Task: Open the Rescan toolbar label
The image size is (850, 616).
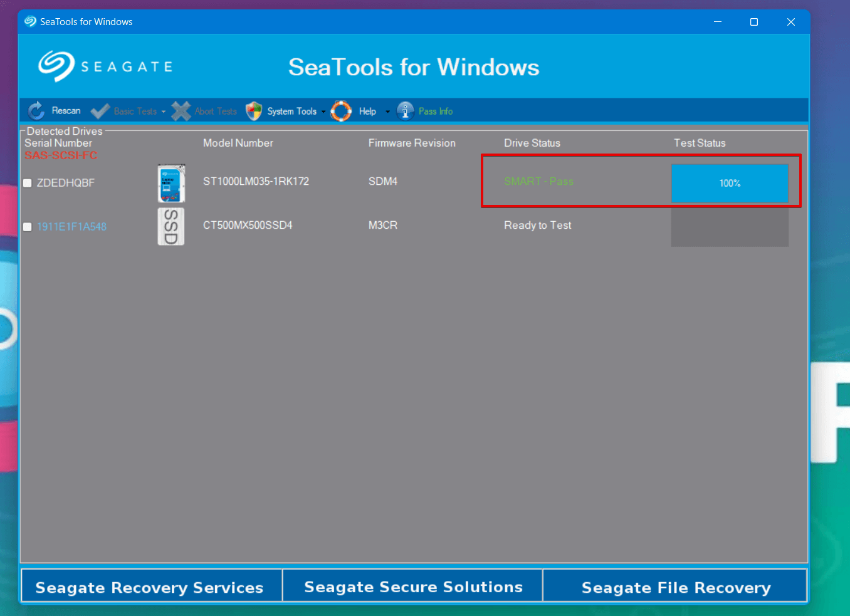Action: coord(66,110)
